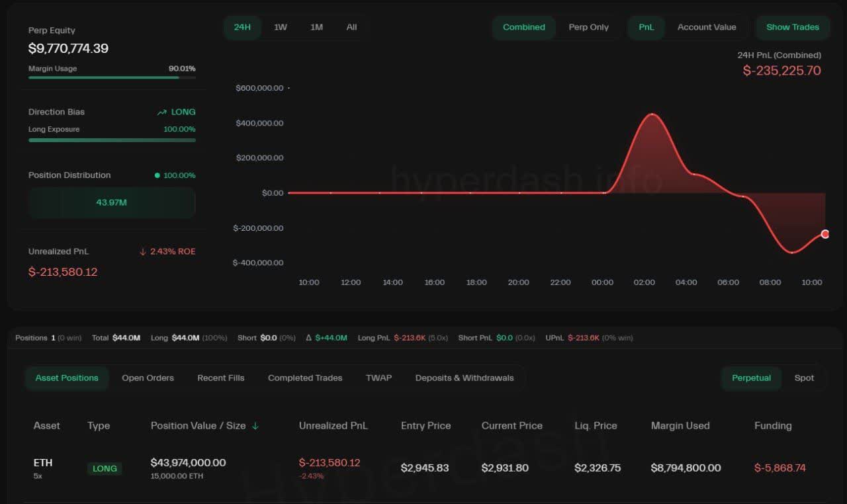The image size is (847, 504).
Task: Click the green dot in Position Distribution
Action: (x=157, y=175)
